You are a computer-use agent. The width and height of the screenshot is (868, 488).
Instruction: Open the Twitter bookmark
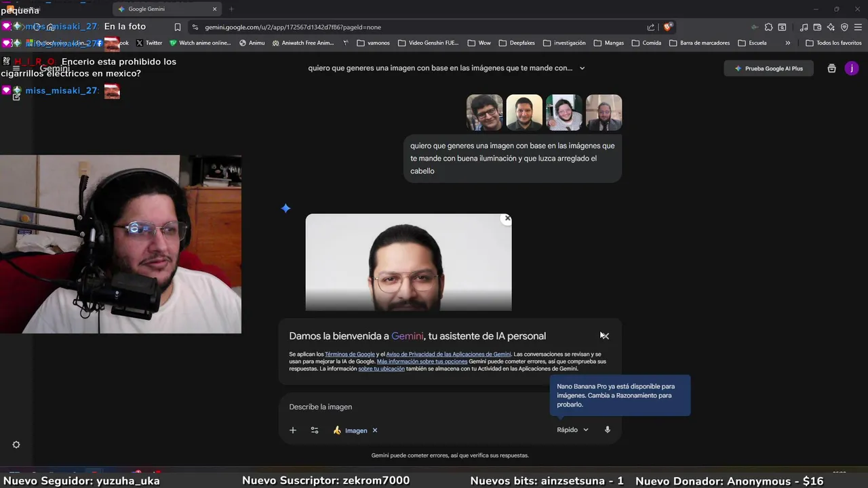point(149,43)
